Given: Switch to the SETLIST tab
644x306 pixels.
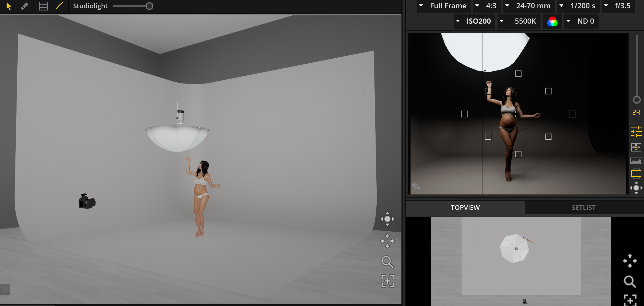Looking at the screenshot, I should [583, 208].
